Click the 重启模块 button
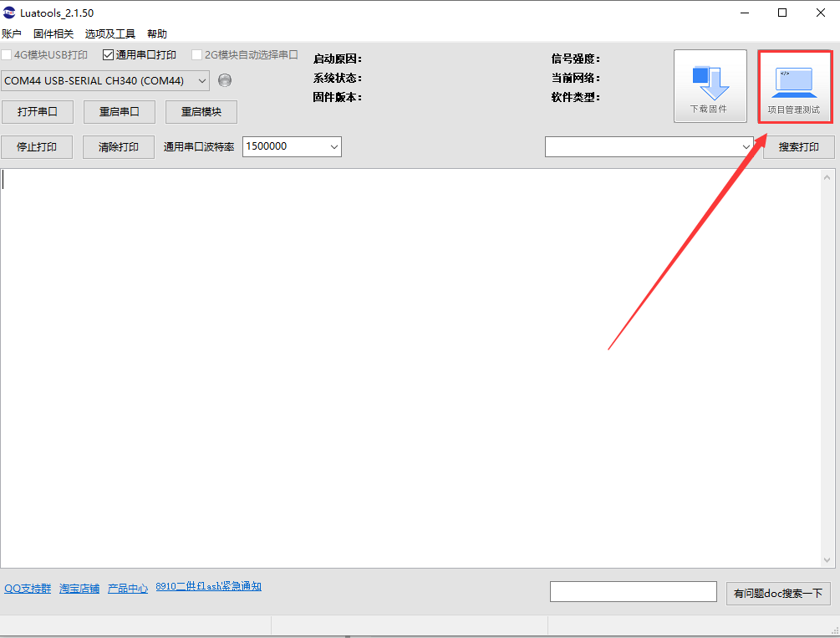This screenshot has width=840, height=638. coord(201,111)
